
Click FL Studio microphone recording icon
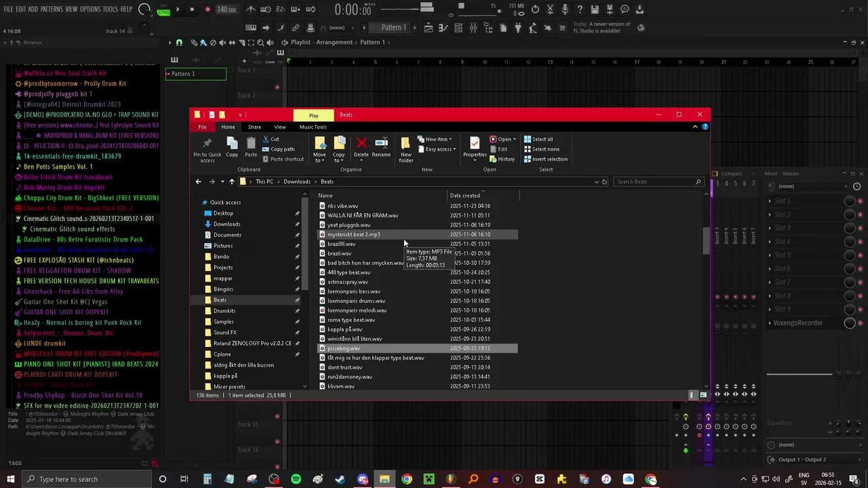click(x=565, y=9)
